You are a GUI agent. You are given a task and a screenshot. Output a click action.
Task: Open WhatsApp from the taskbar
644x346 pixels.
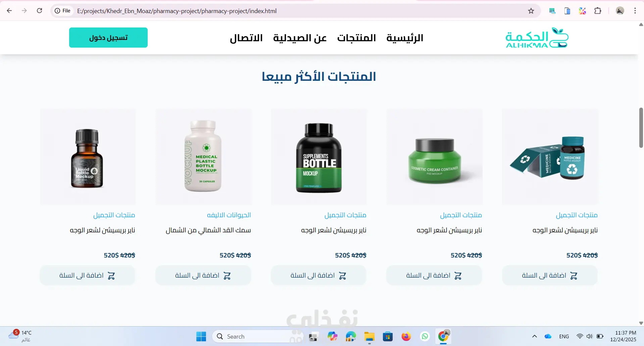click(x=425, y=336)
